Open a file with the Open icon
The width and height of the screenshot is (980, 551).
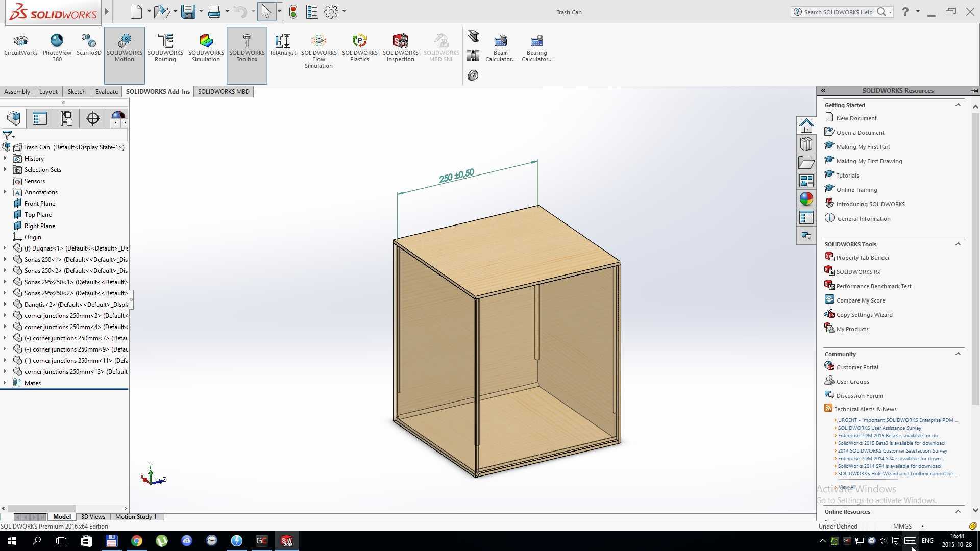[162, 12]
